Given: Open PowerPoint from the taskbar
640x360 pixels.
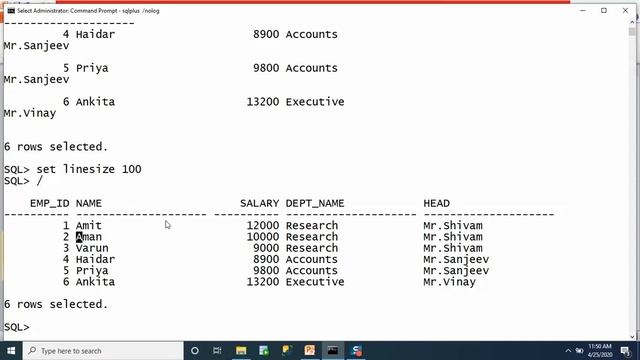Looking at the screenshot, I should pyautogui.click(x=310, y=351).
